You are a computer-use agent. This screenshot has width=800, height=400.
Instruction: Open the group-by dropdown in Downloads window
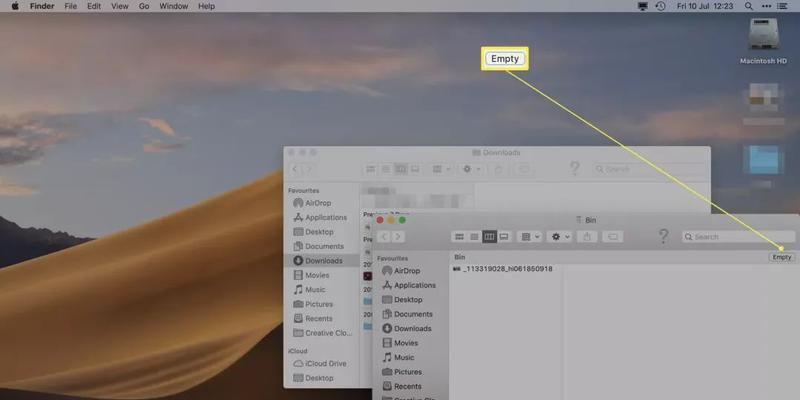[x=440, y=169]
